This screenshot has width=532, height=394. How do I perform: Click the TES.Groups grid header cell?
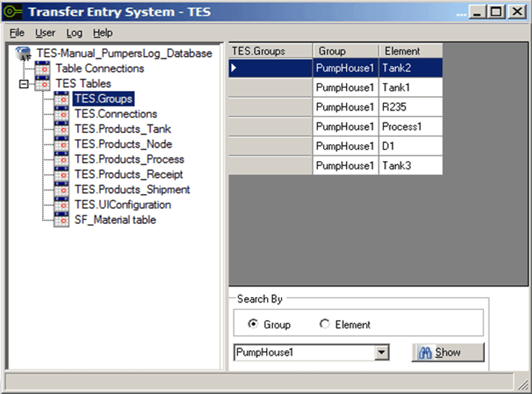(x=270, y=51)
